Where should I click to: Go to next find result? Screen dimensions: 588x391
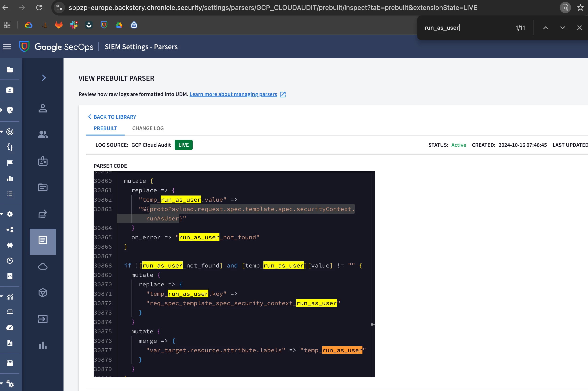(562, 28)
